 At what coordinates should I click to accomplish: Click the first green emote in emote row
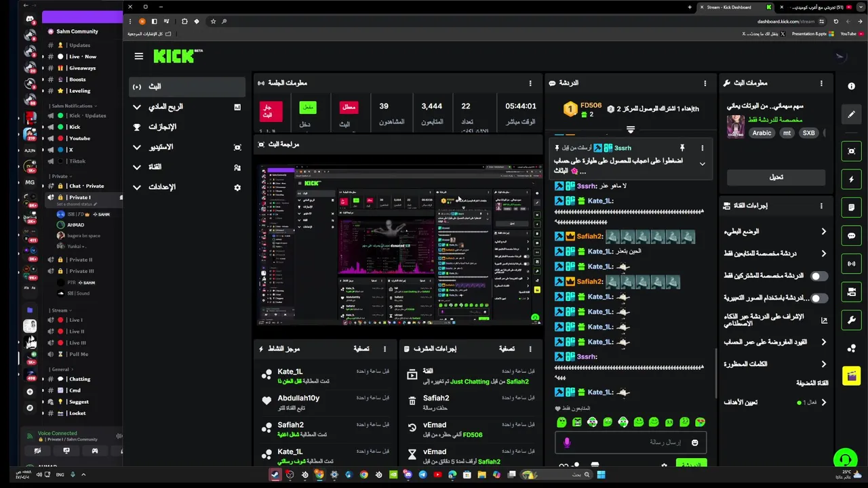pyautogui.click(x=561, y=422)
